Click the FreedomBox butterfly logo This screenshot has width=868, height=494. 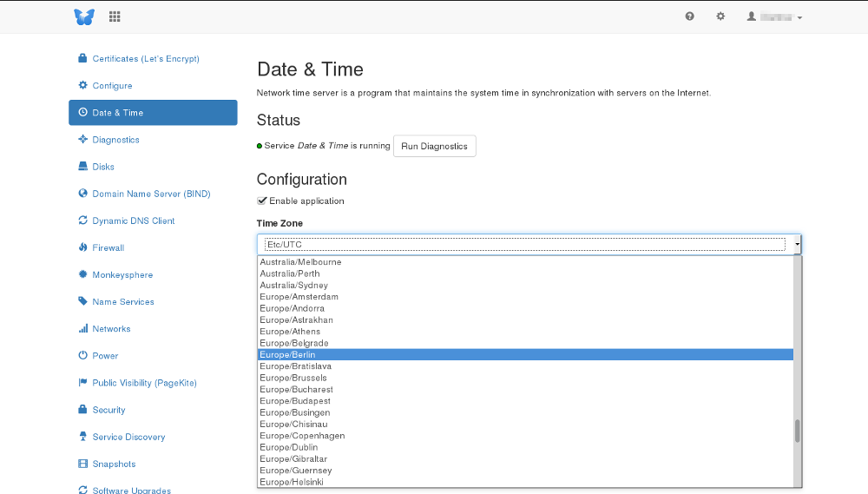pos(84,16)
